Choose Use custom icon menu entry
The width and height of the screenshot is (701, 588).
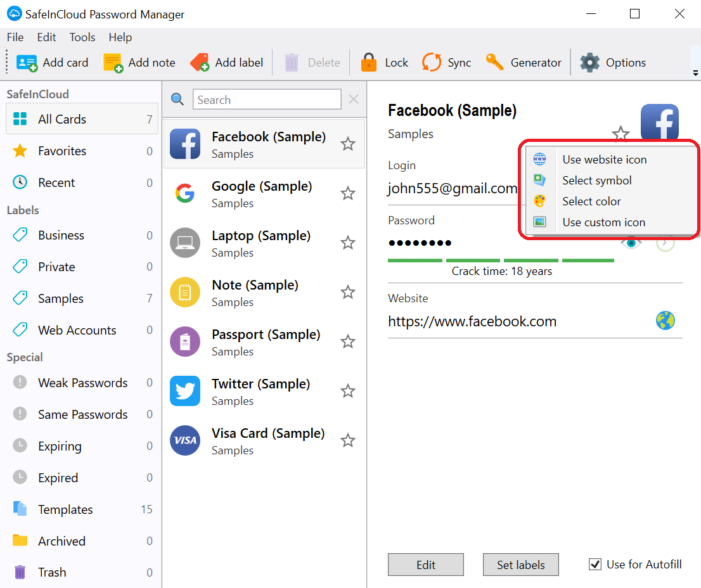point(611,222)
